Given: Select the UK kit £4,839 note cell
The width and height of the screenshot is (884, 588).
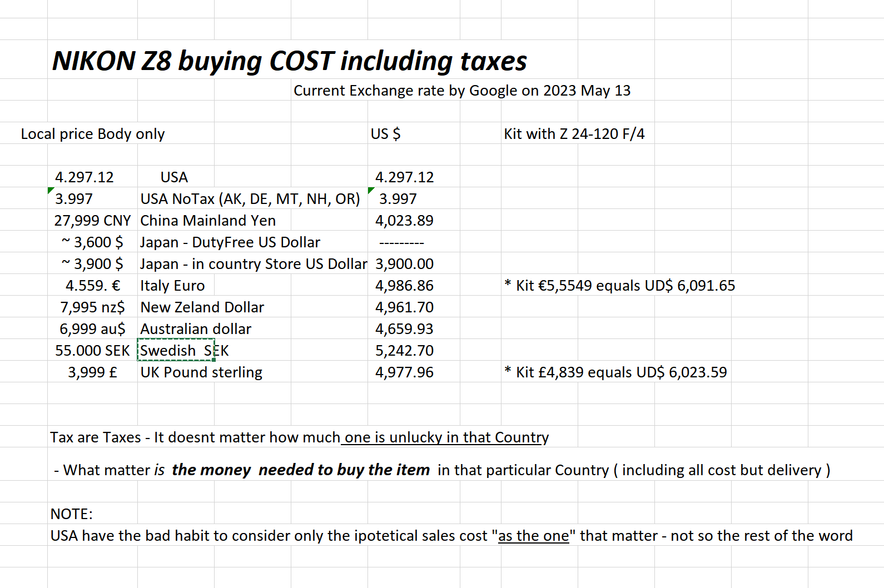Looking at the screenshot, I should tap(615, 372).
